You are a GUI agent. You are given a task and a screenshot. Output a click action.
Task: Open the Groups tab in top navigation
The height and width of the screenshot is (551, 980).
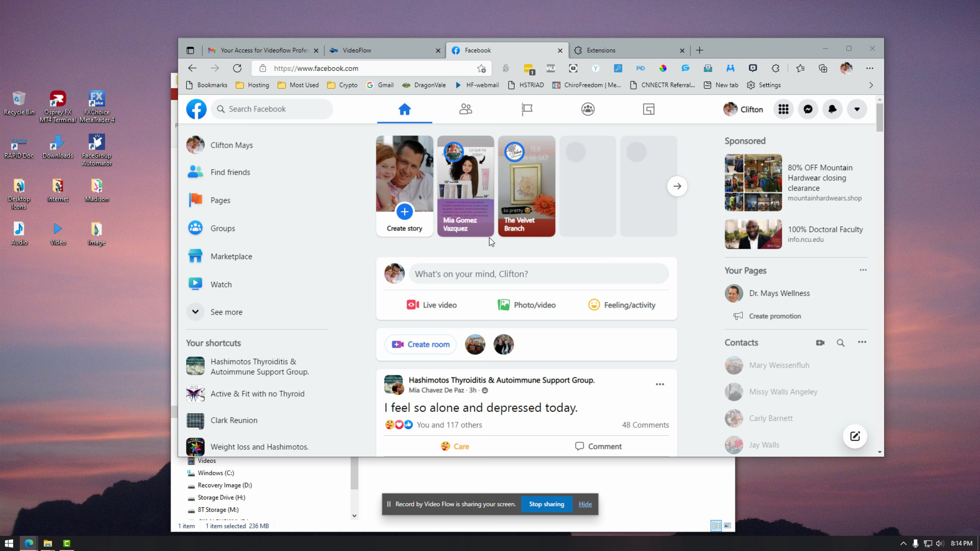click(x=588, y=109)
